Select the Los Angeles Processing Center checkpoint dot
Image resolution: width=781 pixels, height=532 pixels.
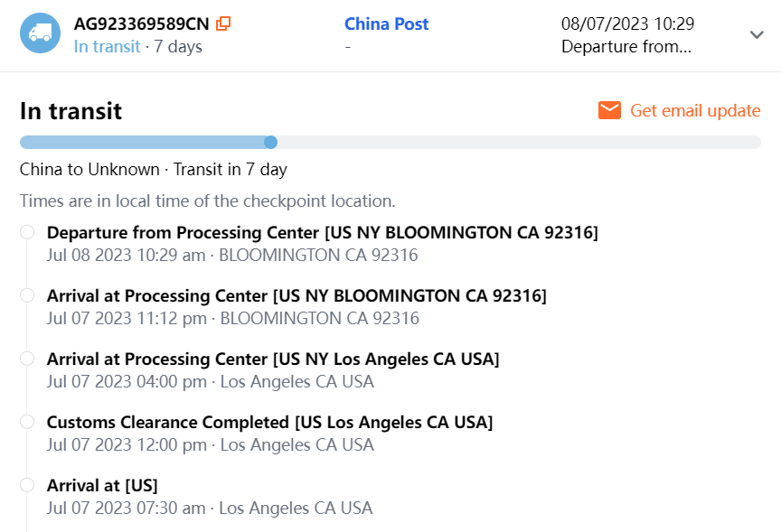(x=27, y=359)
